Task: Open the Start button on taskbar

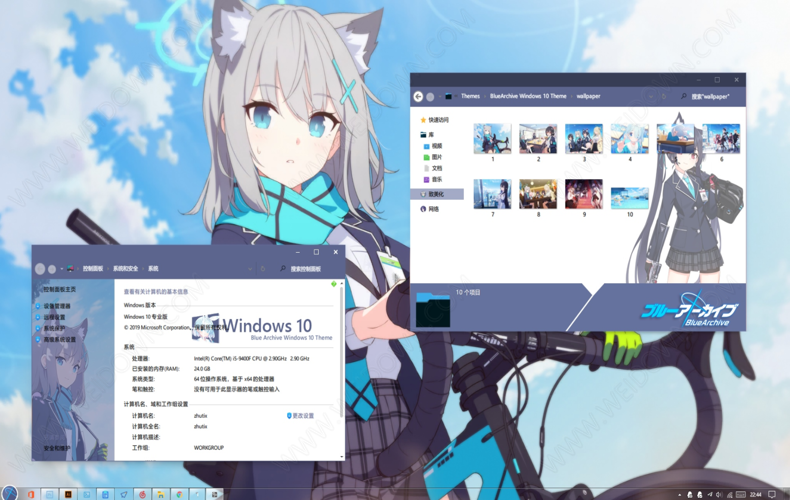Action: (9, 493)
